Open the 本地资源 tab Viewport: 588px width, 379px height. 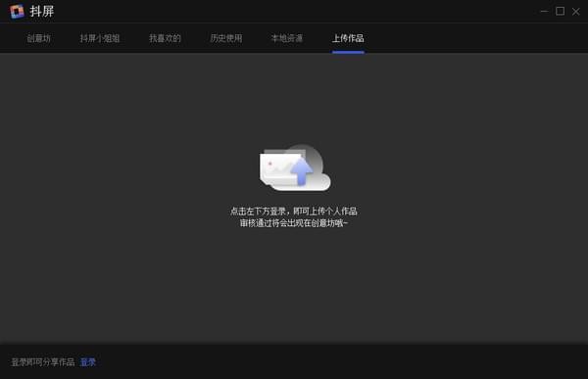[287, 38]
